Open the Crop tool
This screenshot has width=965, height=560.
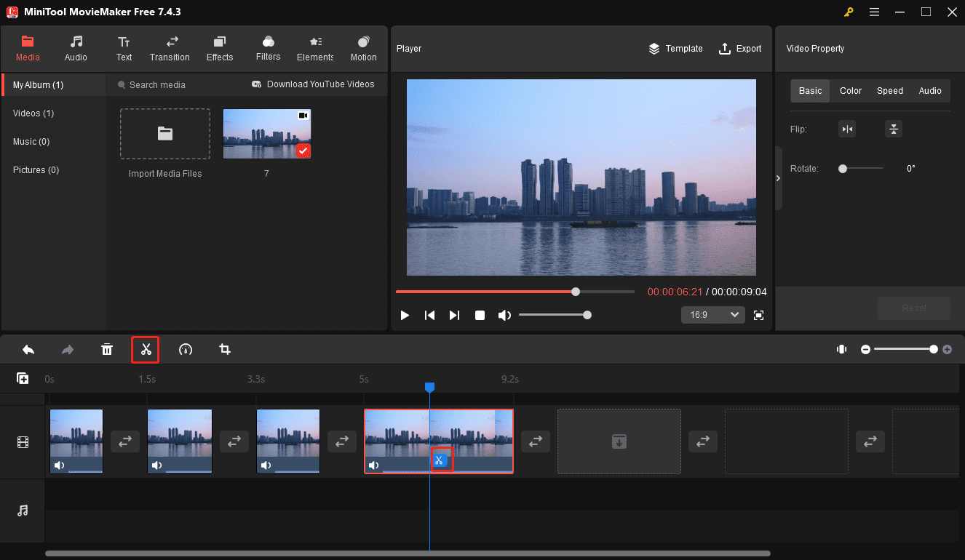coord(225,350)
